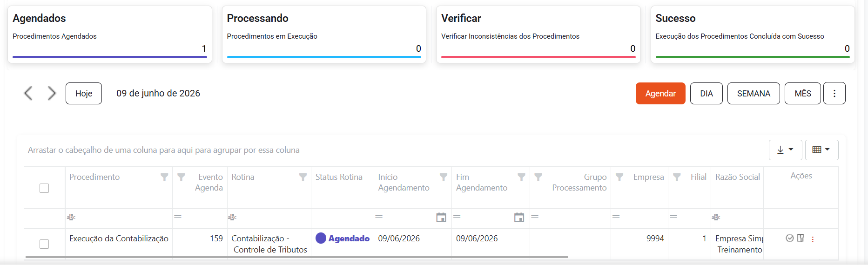
Task: Open calendar picker for Início Agendamento filter
Action: 441,218
